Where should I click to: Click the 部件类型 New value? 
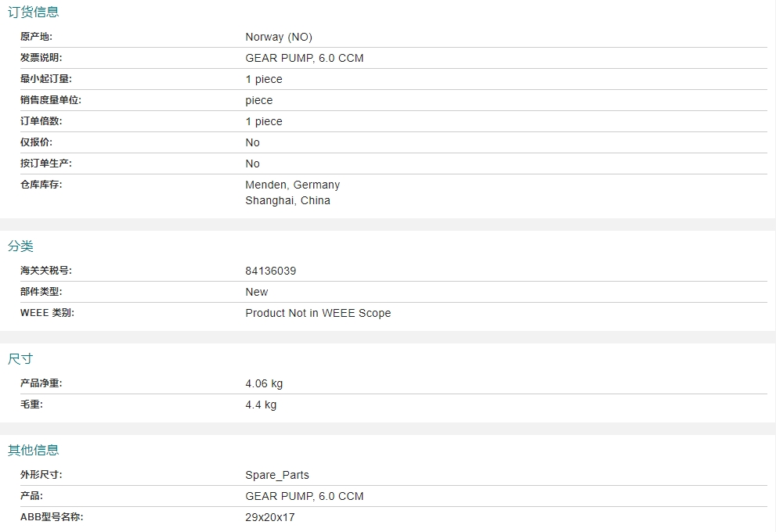[256, 292]
